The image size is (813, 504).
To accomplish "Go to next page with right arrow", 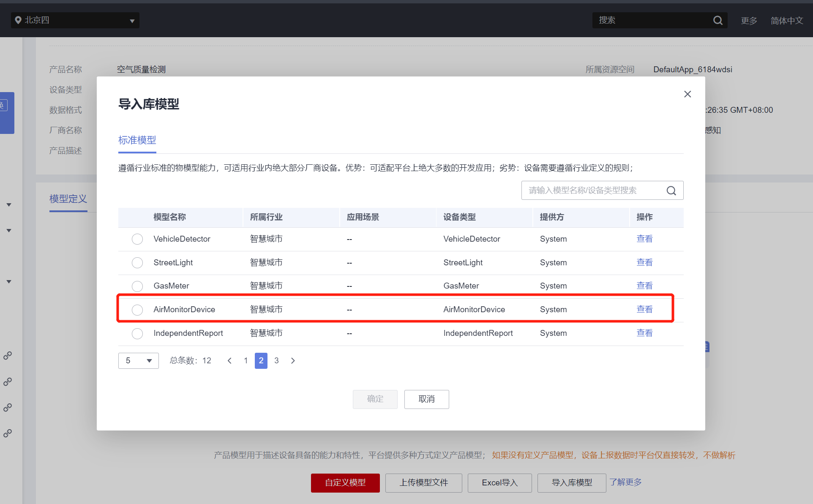I will (293, 361).
